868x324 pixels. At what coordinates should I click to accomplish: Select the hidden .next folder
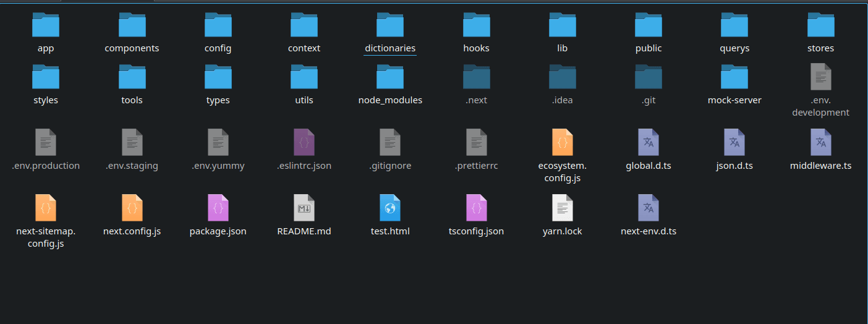476,77
